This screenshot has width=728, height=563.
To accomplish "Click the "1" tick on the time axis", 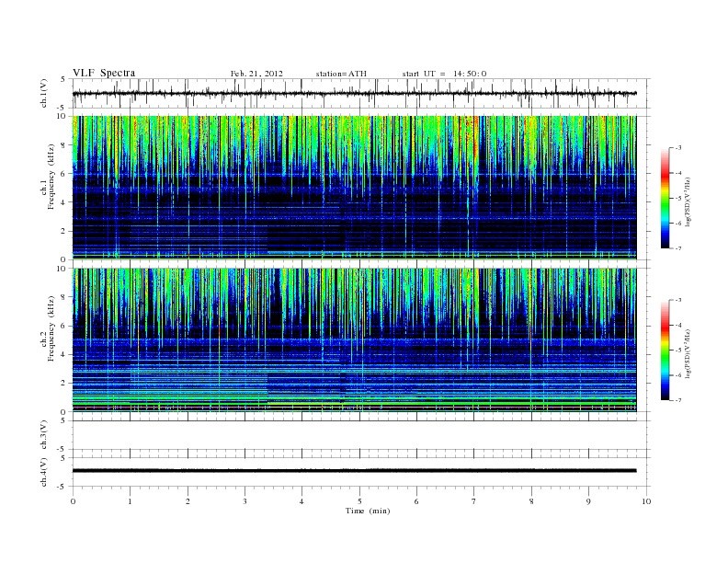I will [x=131, y=501].
